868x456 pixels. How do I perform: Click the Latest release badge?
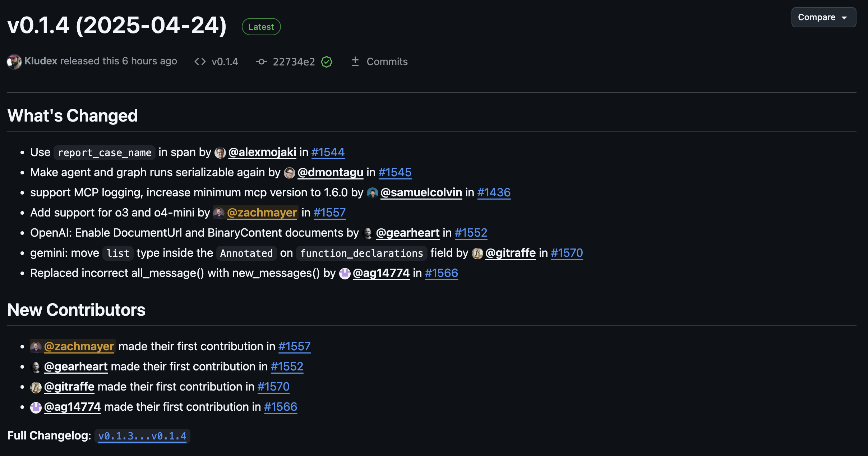[261, 26]
